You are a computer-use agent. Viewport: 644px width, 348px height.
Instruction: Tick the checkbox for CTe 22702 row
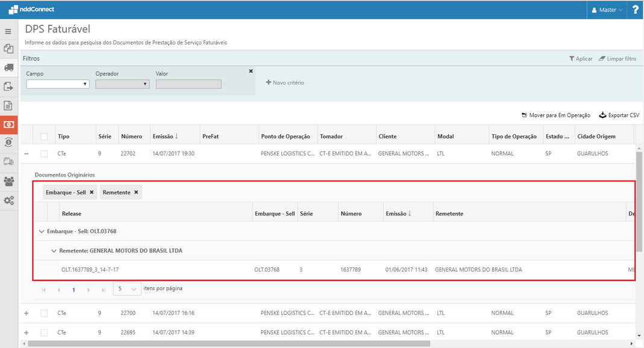pyautogui.click(x=44, y=154)
